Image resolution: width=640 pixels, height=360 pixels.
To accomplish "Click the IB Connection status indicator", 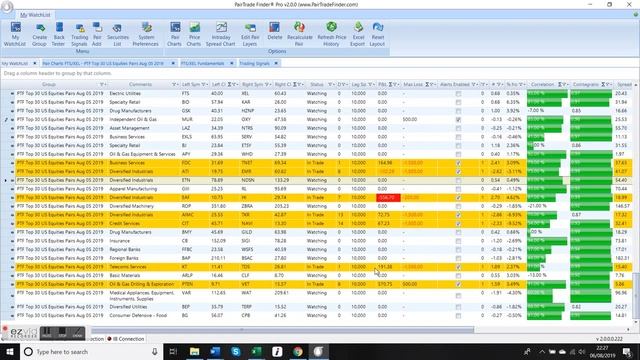I will tap(126, 339).
